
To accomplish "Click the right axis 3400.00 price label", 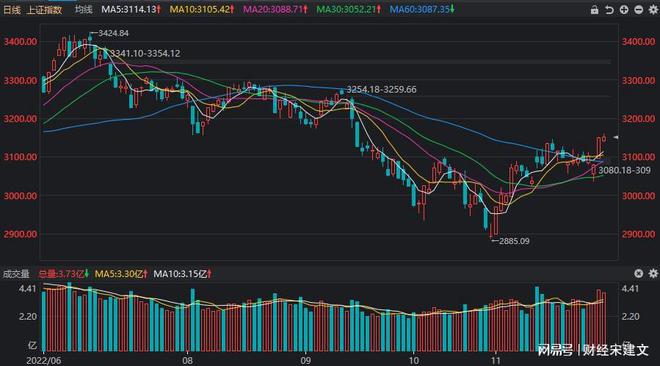I will pos(639,42).
